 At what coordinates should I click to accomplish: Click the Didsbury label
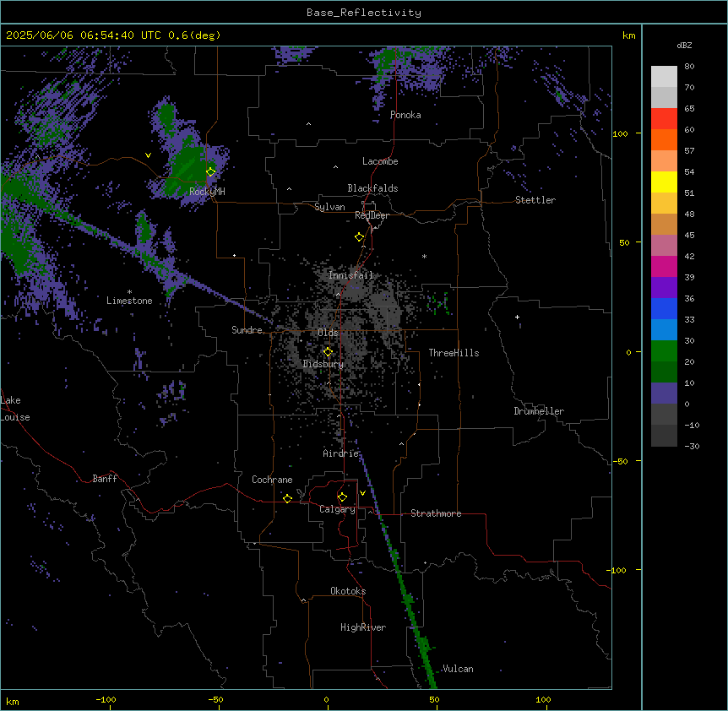[323, 364]
